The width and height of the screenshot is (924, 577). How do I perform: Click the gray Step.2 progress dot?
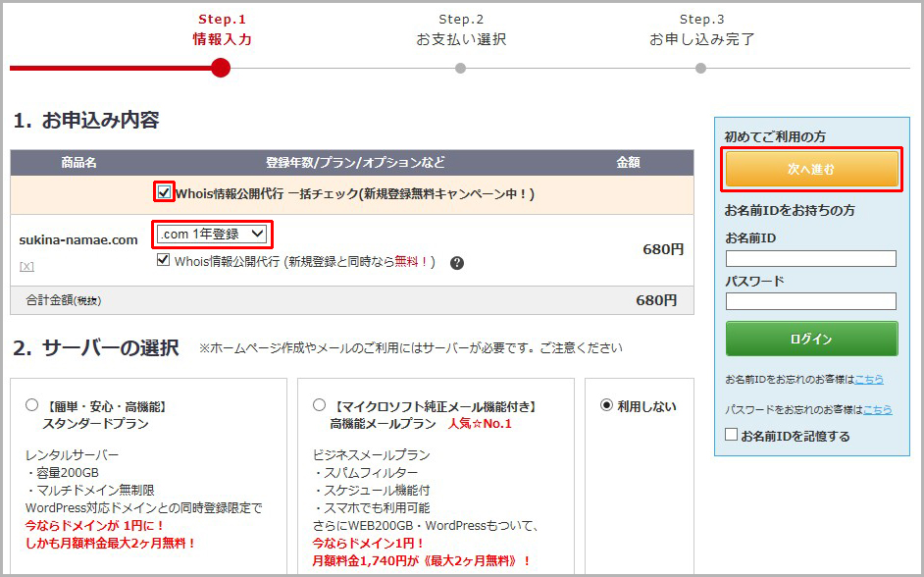tap(460, 68)
